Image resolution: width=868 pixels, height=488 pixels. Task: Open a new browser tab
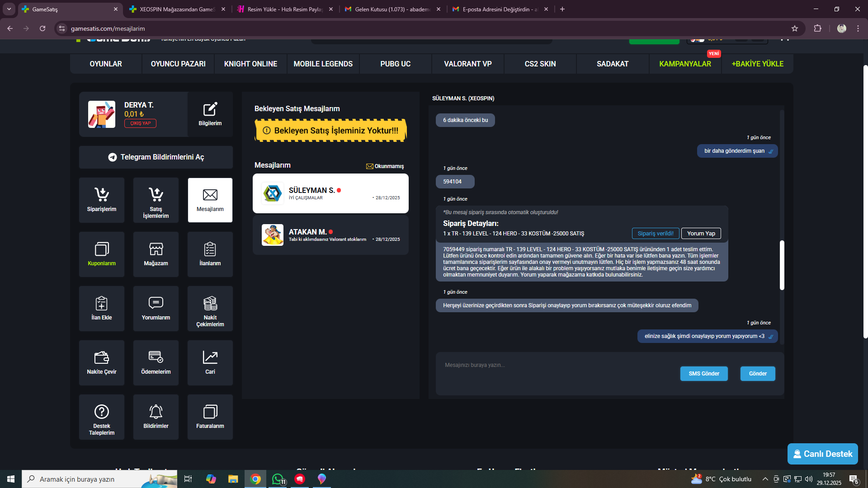click(x=562, y=9)
